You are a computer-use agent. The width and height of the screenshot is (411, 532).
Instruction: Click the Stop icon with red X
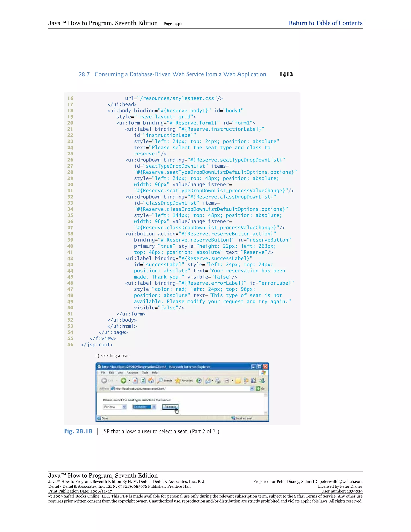[135, 380]
